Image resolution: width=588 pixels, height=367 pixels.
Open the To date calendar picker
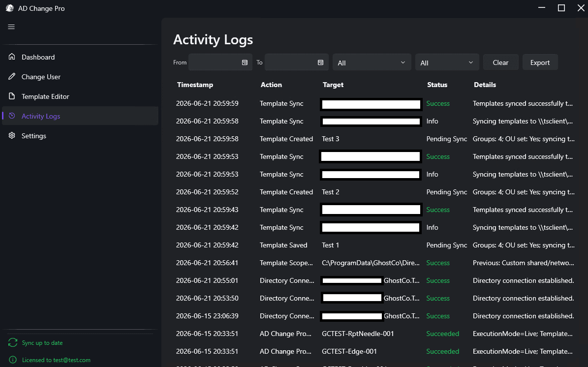coord(321,62)
